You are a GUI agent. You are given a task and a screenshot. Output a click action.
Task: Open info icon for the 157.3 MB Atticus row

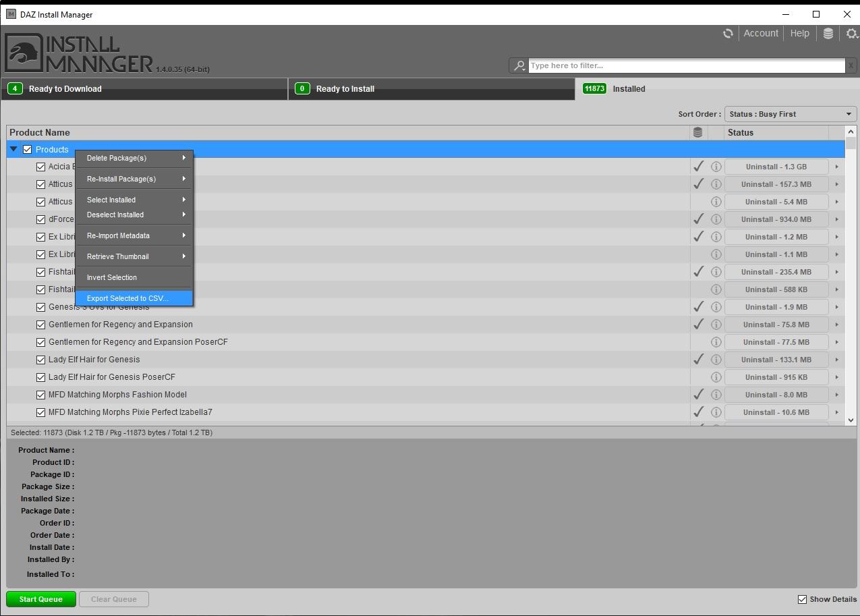tap(716, 184)
